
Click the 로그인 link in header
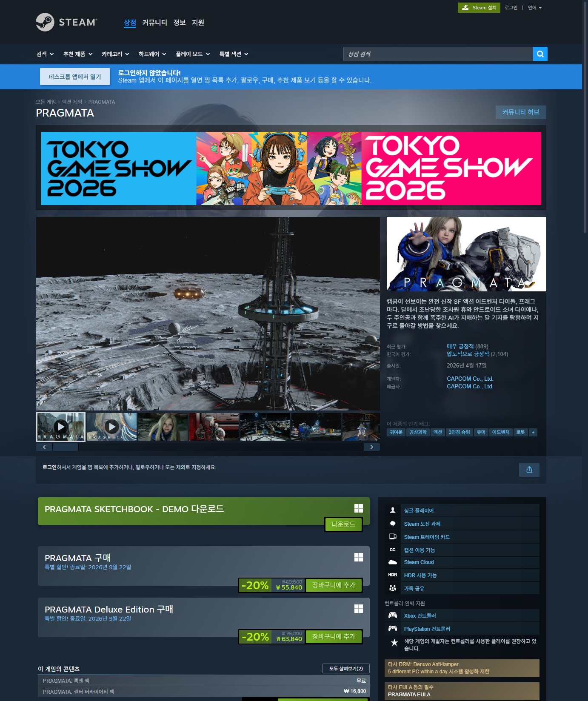coord(511,8)
